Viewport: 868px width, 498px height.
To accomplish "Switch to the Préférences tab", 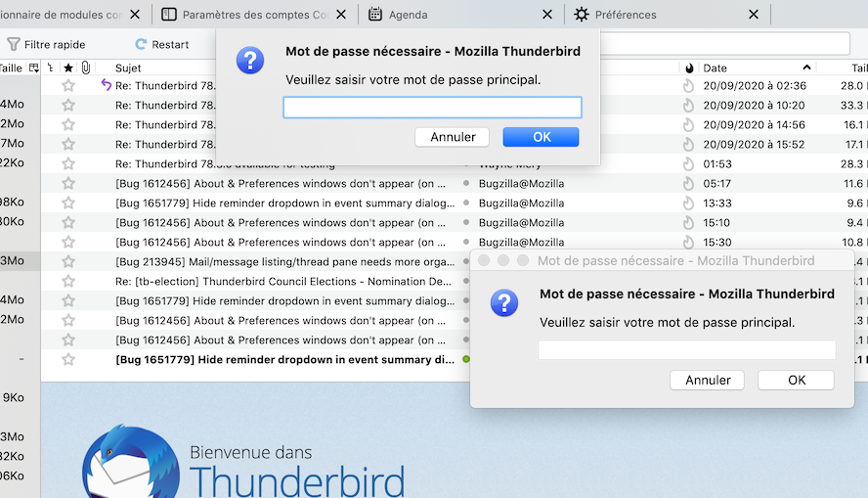I will (x=626, y=15).
